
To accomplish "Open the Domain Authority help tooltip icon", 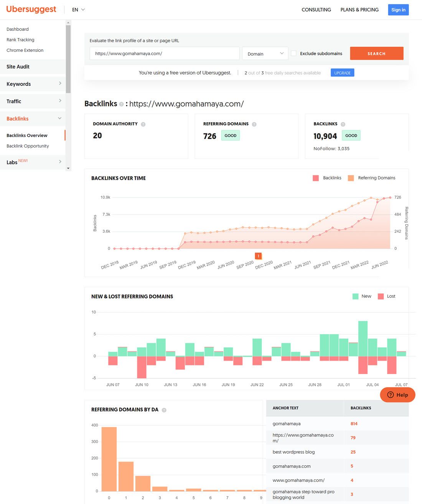I will [143, 124].
